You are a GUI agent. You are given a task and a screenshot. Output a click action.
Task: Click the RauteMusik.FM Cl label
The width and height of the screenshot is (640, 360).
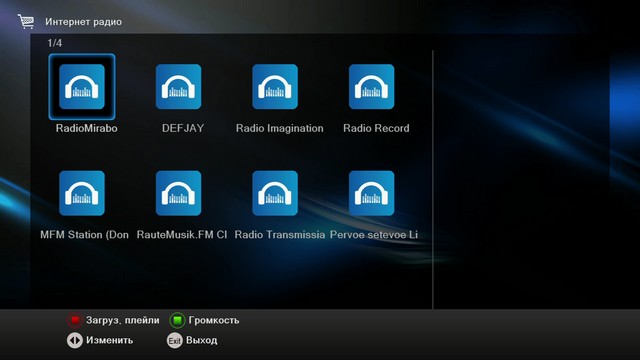[x=182, y=235]
